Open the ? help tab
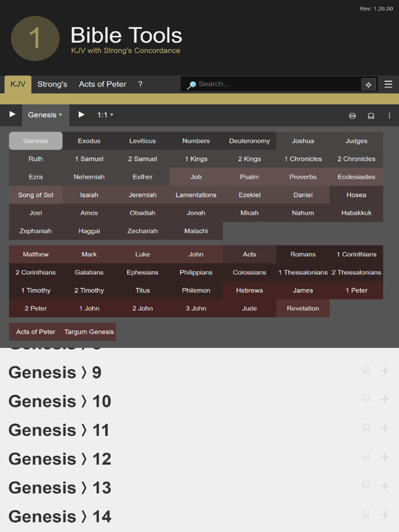Image resolution: width=399 pixels, height=532 pixels. 140,84
